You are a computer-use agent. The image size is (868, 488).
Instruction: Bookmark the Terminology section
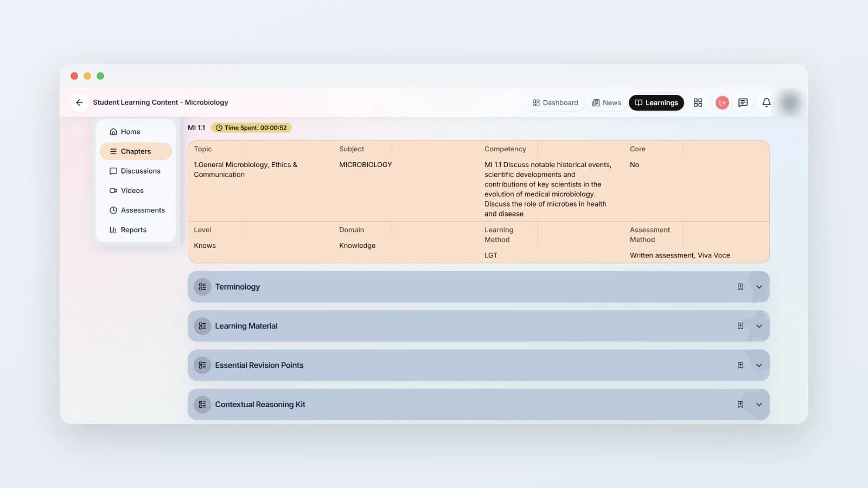pyautogui.click(x=741, y=287)
